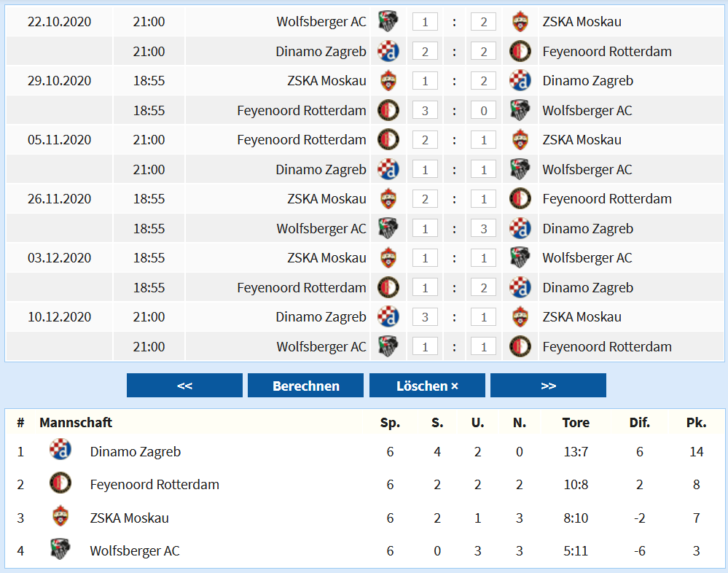Click the Löschen × button
Image resolution: width=728 pixels, height=573 pixels.
coord(427,386)
